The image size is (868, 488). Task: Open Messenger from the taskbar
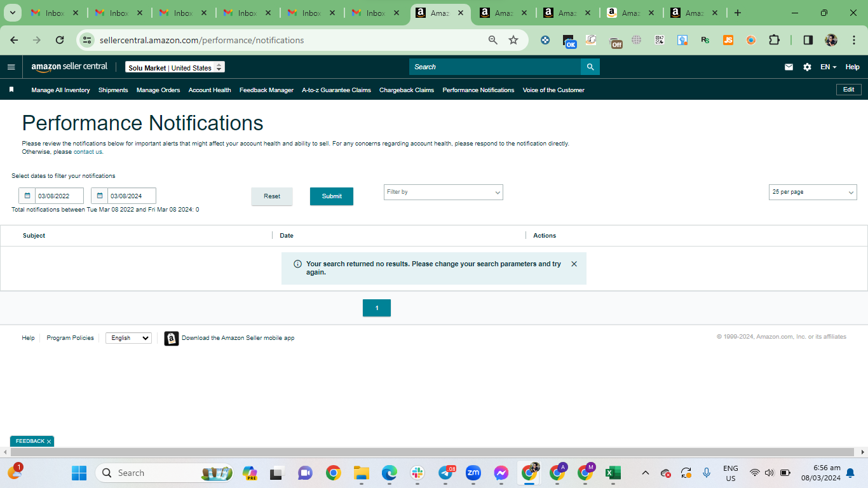pyautogui.click(x=501, y=473)
